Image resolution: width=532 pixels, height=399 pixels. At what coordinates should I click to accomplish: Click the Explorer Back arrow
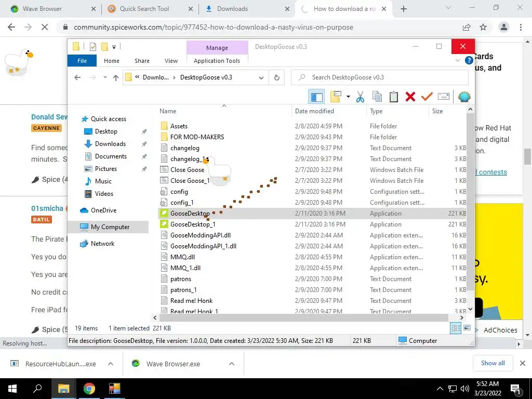pos(77,78)
